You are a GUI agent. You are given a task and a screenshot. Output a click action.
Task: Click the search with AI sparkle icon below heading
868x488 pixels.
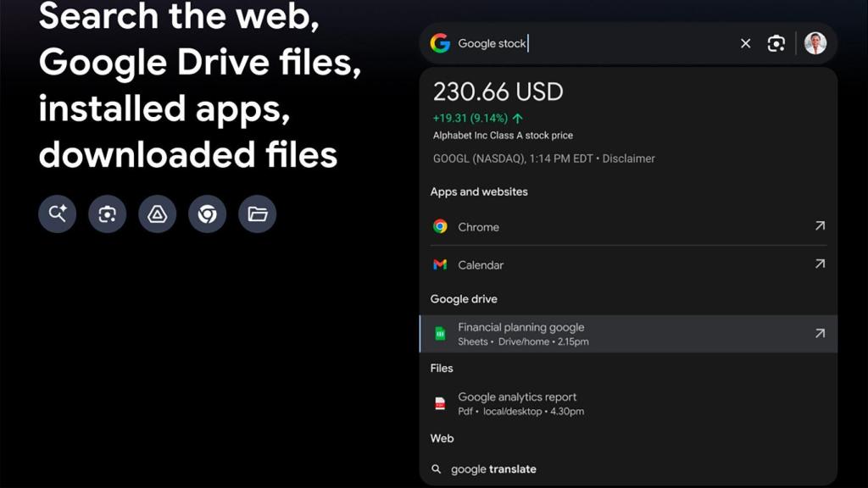[57, 213]
